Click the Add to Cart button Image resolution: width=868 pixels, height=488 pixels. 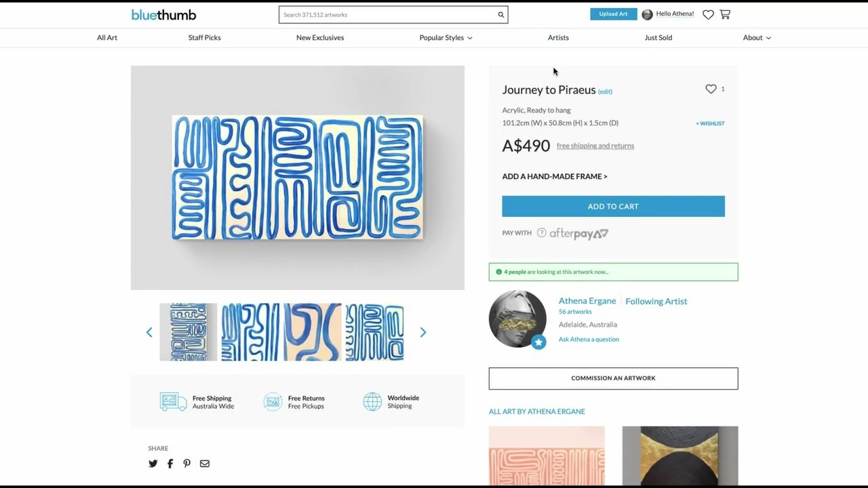pos(613,206)
